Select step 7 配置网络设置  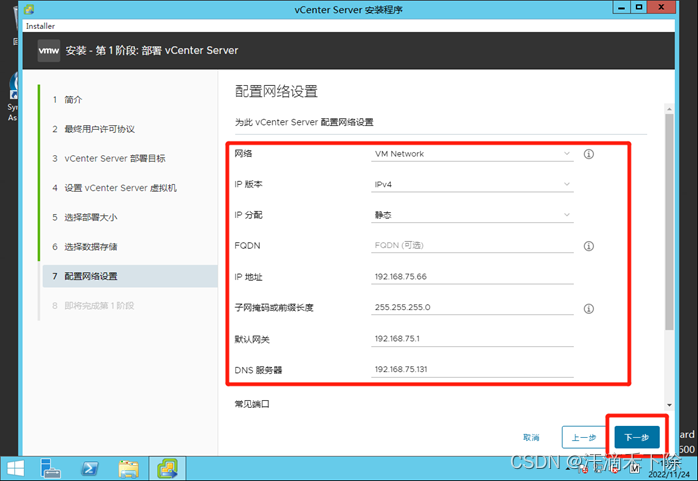click(129, 276)
